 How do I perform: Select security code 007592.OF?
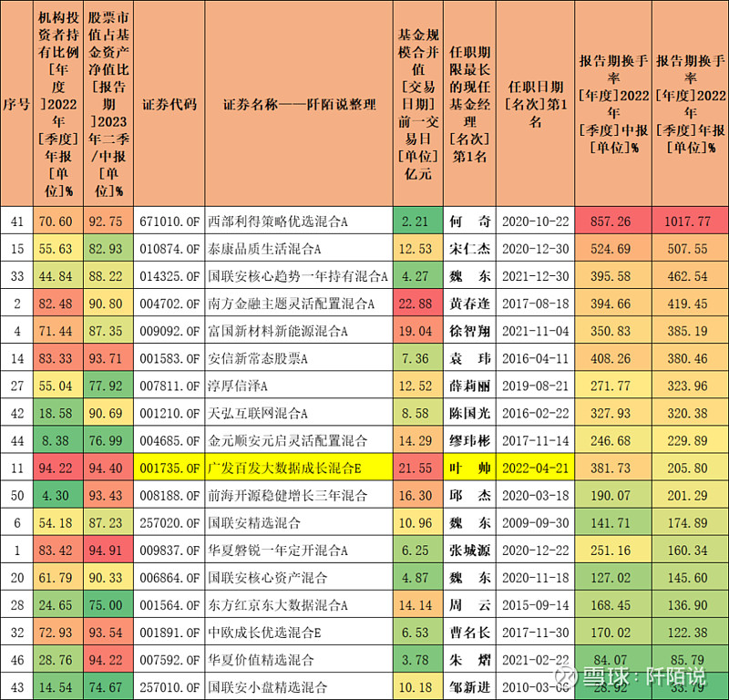[169, 661]
